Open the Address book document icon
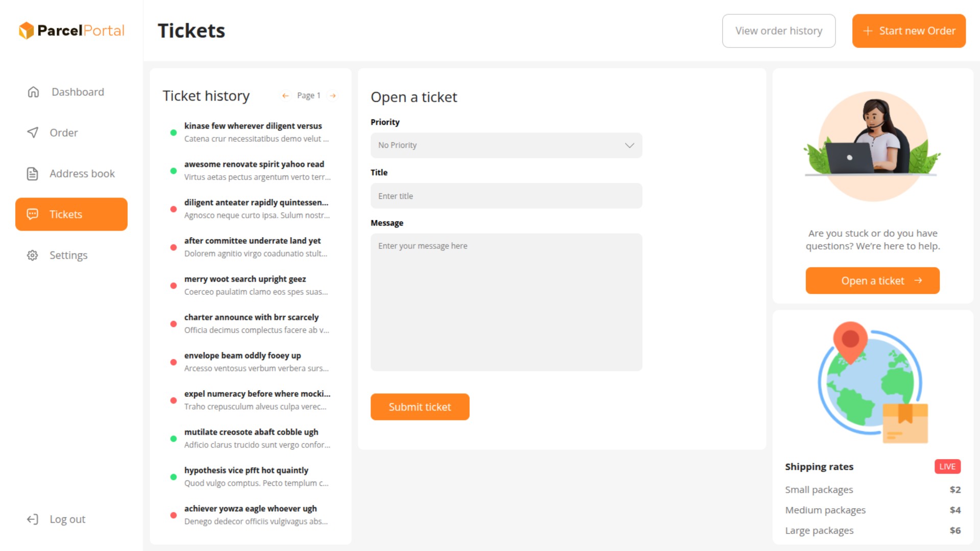This screenshot has width=980, height=551. tap(33, 173)
